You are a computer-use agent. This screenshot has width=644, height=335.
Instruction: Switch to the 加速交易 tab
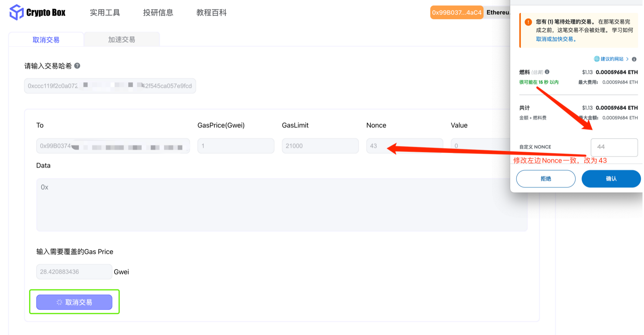pos(122,40)
